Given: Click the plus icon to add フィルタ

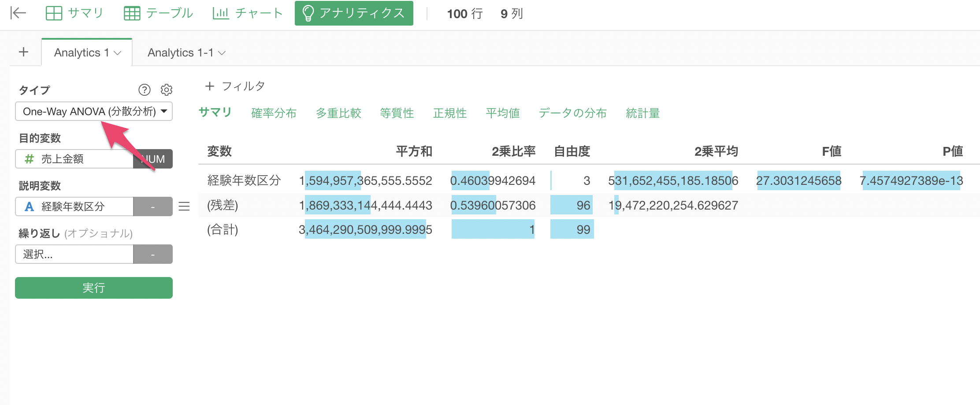Looking at the screenshot, I should (210, 86).
